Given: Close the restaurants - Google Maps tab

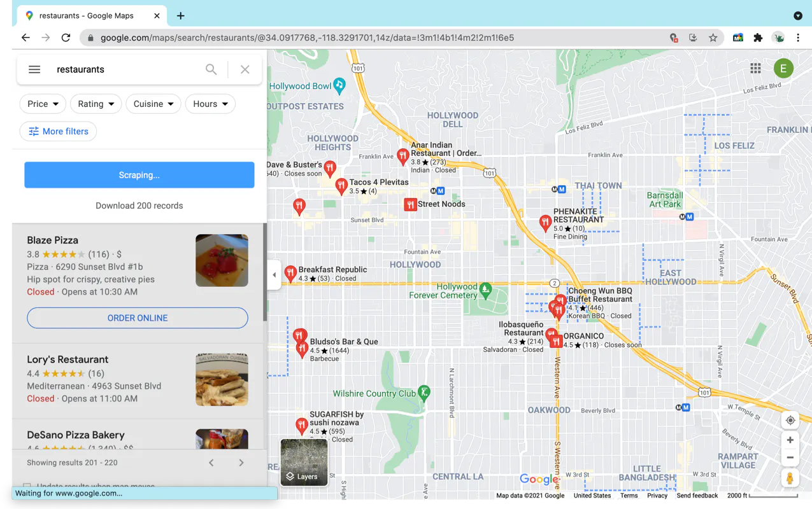Looking at the screenshot, I should [157, 16].
